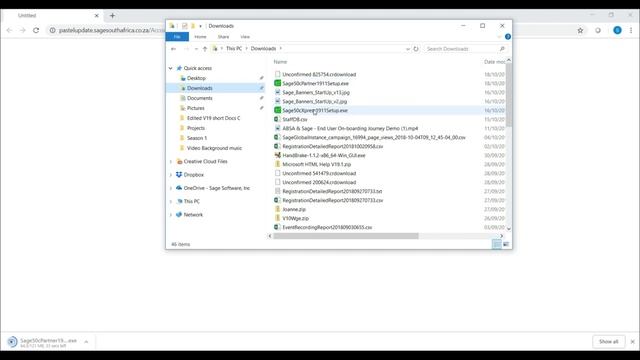Click Chrome reload page button

[x=36, y=30]
